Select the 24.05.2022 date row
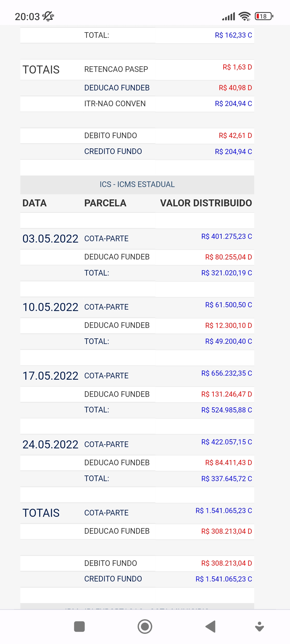 pyautogui.click(x=50, y=444)
